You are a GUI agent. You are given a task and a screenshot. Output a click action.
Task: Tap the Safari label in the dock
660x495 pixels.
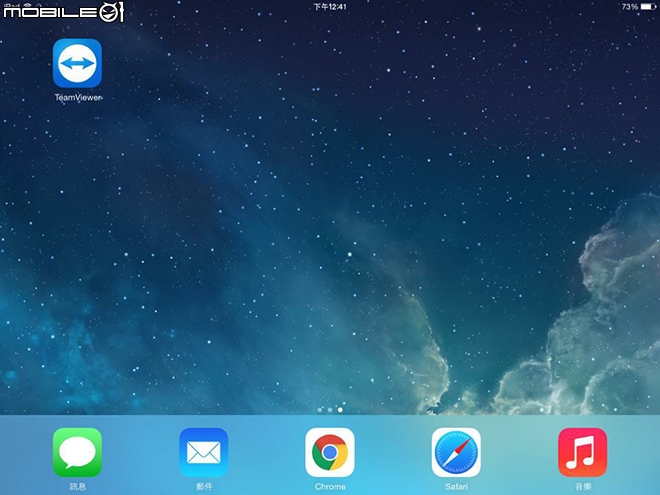click(x=456, y=487)
